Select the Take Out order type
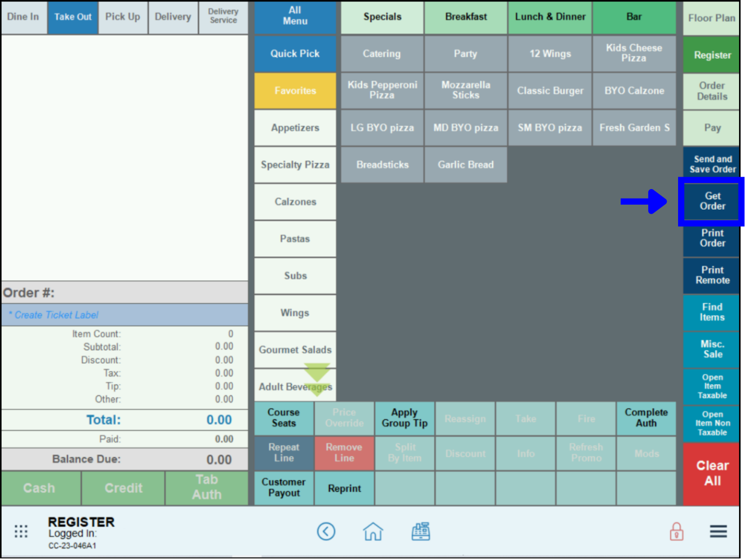This screenshot has width=746, height=560. [73, 17]
